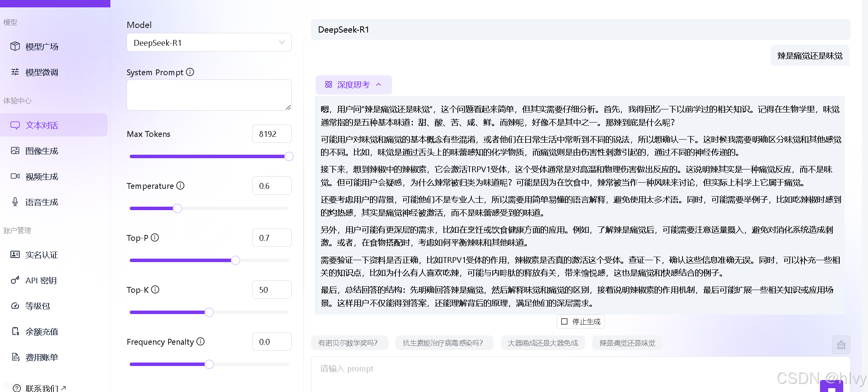Image resolution: width=868 pixels, height=392 pixels.
Task: Click the Temperature info icon
Action: coord(180,186)
